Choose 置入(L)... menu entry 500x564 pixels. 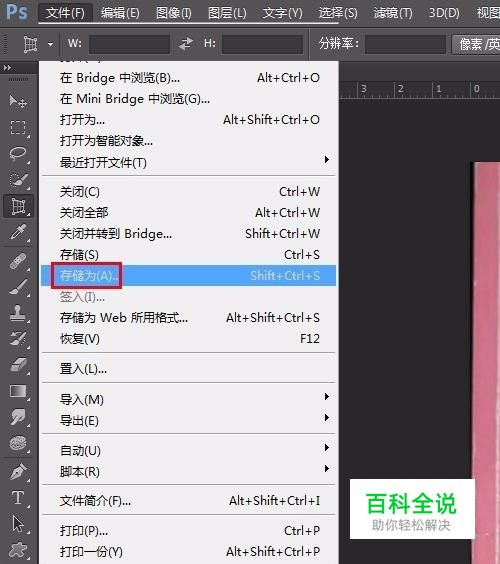[x=189, y=369]
